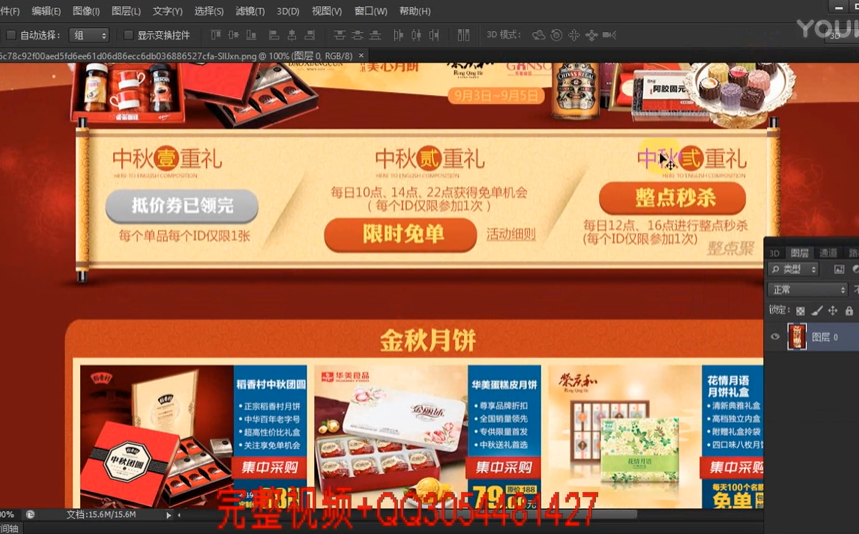Viewport: 859px width, 534px height.
Task: Open the 类型 layer filter dropdown
Action: click(x=793, y=269)
